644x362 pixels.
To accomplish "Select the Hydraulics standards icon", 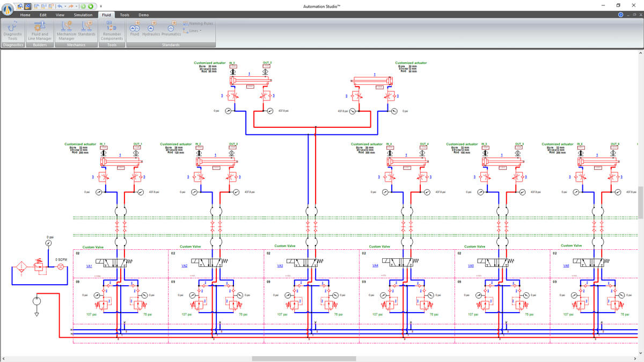I will click(151, 28).
